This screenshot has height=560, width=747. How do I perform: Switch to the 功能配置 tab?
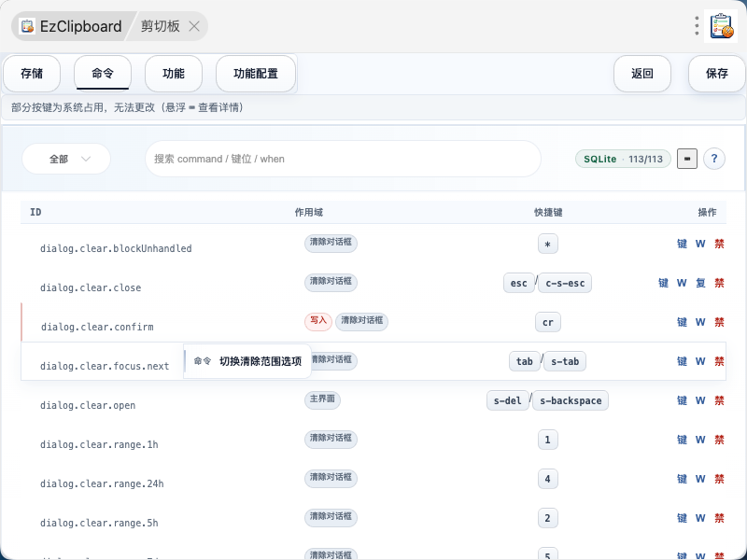pyautogui.click(x=256, y=74)
